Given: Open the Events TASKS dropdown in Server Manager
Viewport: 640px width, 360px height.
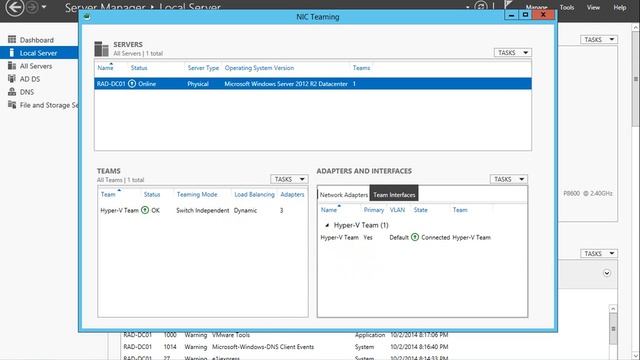Looking at the screenshot, I should pos(598,253).
